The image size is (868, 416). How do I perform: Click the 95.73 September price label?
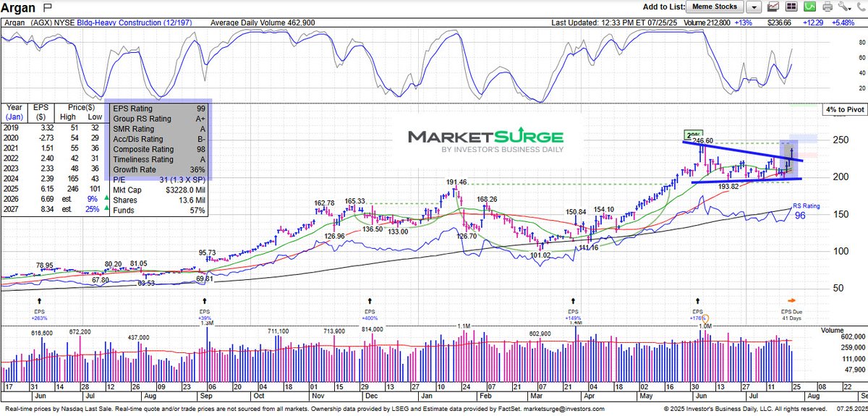(208, 252)
